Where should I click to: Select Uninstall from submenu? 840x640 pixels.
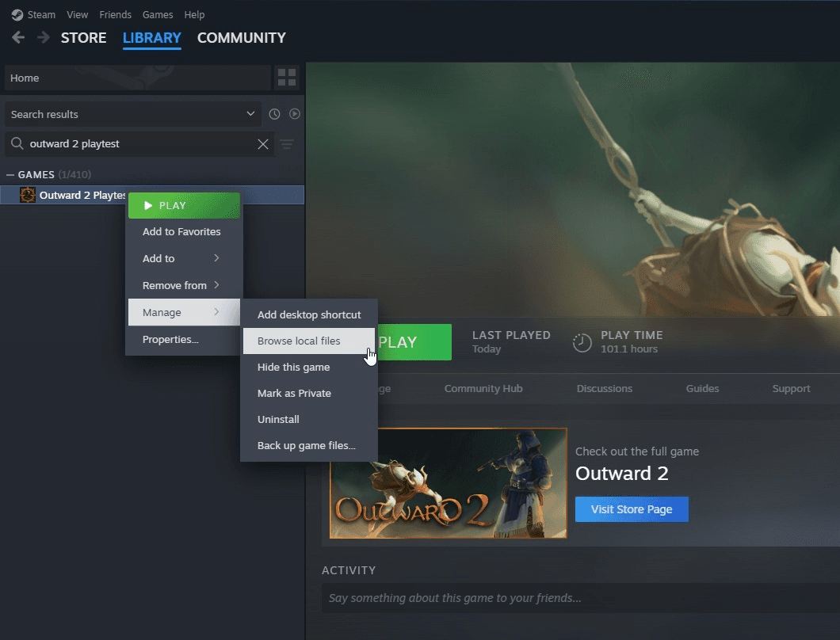(309, 419)
